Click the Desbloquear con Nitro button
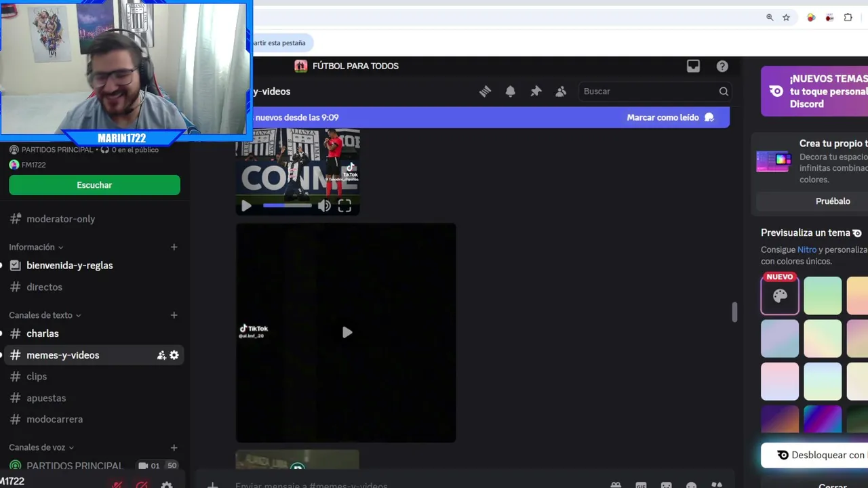 click(814, 455)
